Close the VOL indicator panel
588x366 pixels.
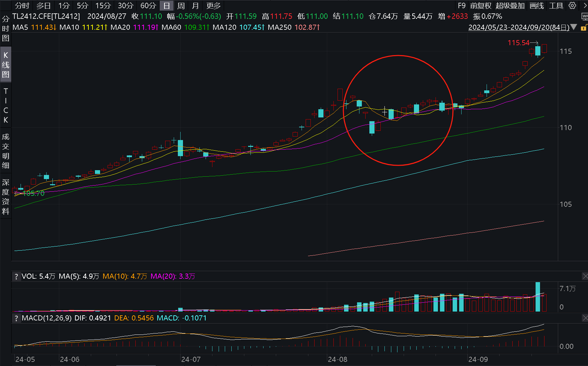click(585, 276)
